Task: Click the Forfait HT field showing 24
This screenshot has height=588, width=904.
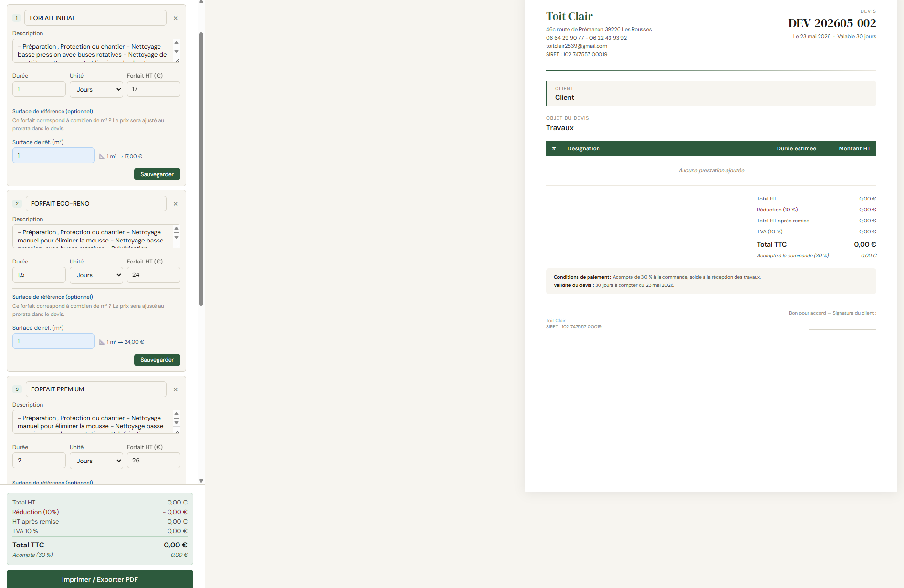Action: coord(154,274)
